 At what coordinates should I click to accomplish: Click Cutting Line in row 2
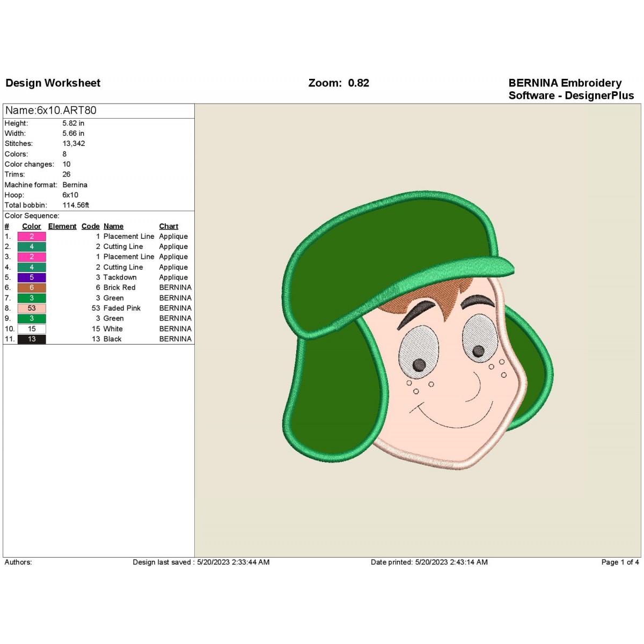coord(123,247)
